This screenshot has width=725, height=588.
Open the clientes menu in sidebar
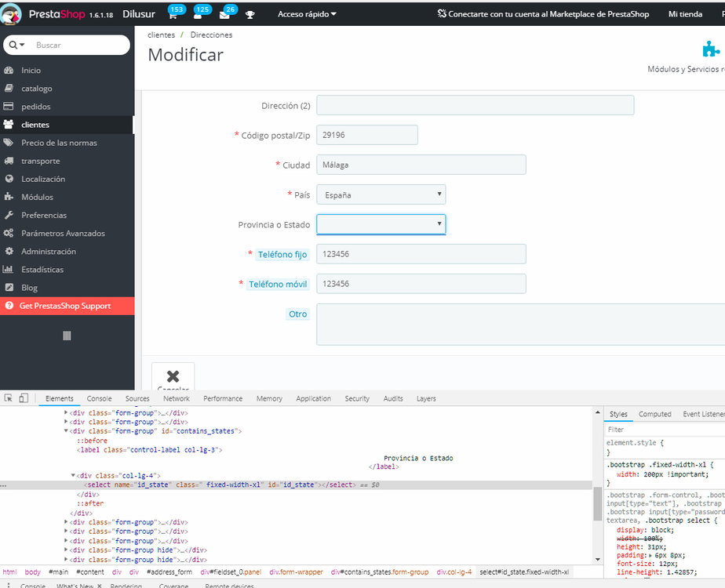click(67, 125)
